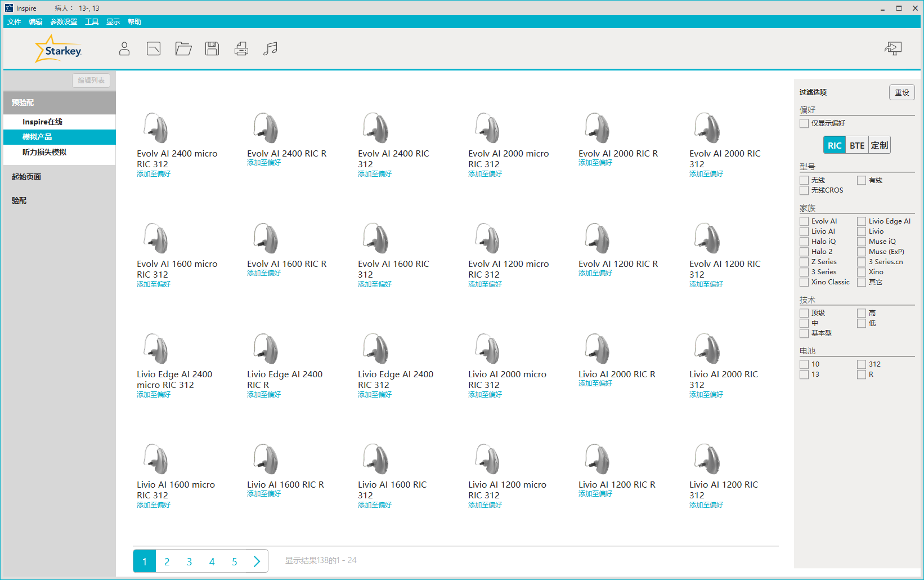Screen dimensions: 924x580
Task: Filter by Livio Edge AI family
Action: [x=862, y=221]
